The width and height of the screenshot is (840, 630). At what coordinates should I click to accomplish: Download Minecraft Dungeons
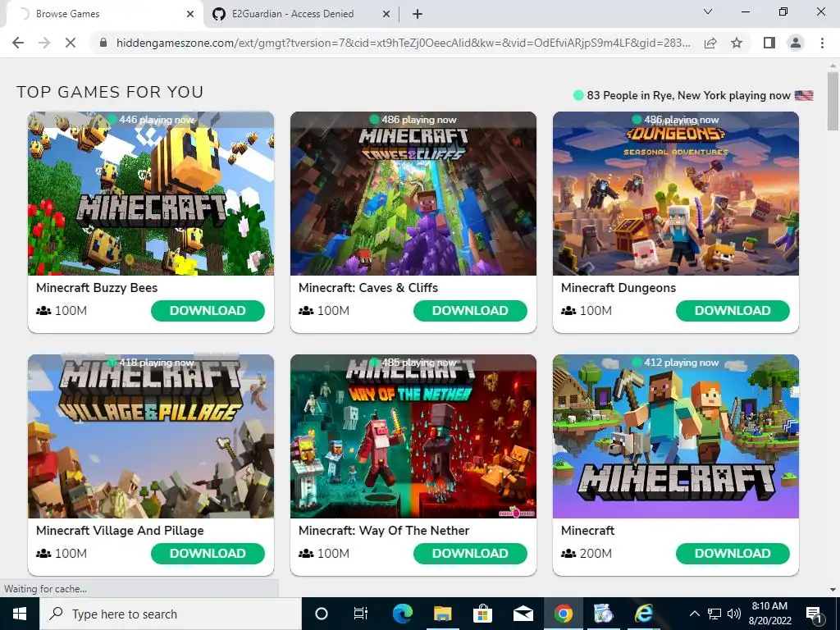733,311
